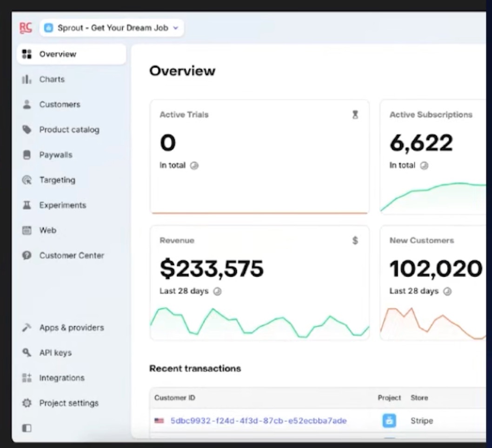Click the Store column header

pos(419,397)
